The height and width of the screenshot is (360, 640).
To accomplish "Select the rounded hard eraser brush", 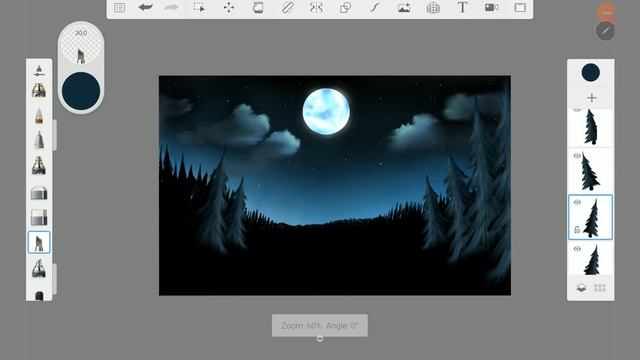I will 39,193.
